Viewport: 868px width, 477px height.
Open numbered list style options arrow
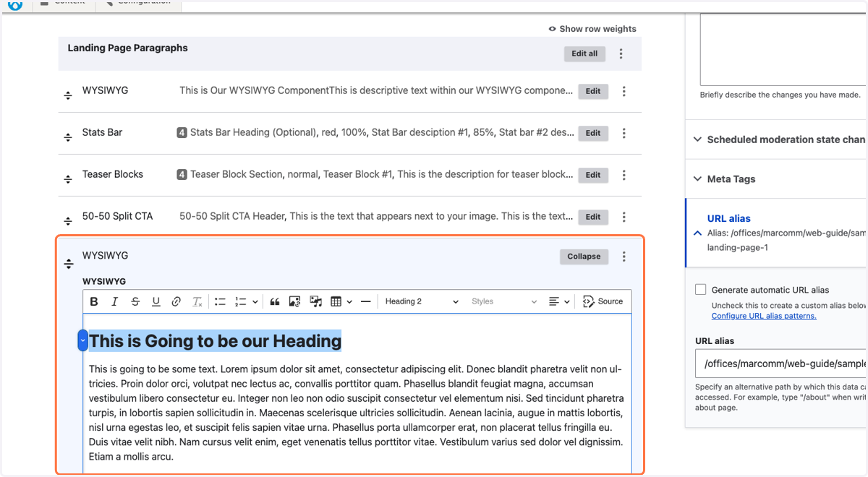(x=255, y=302)
